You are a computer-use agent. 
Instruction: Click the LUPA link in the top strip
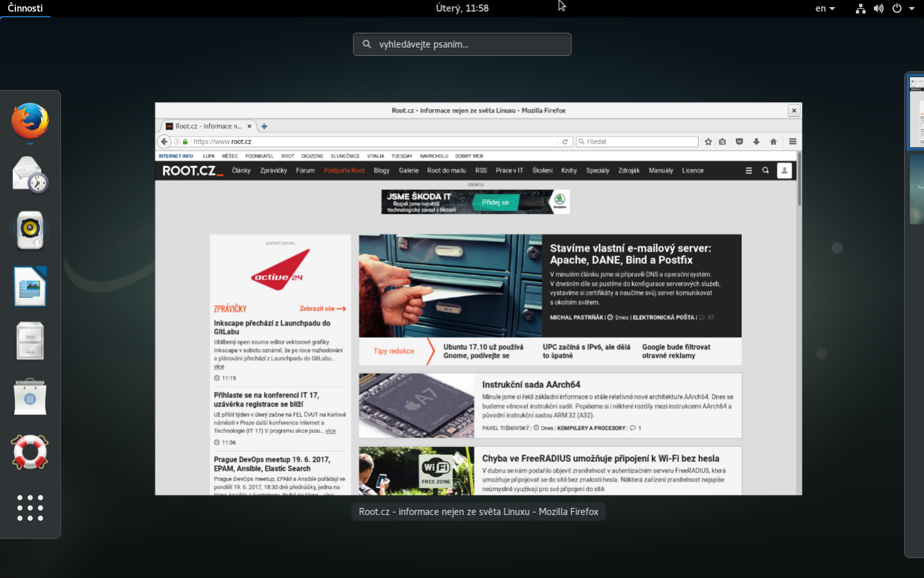click(x=209, y=156)
